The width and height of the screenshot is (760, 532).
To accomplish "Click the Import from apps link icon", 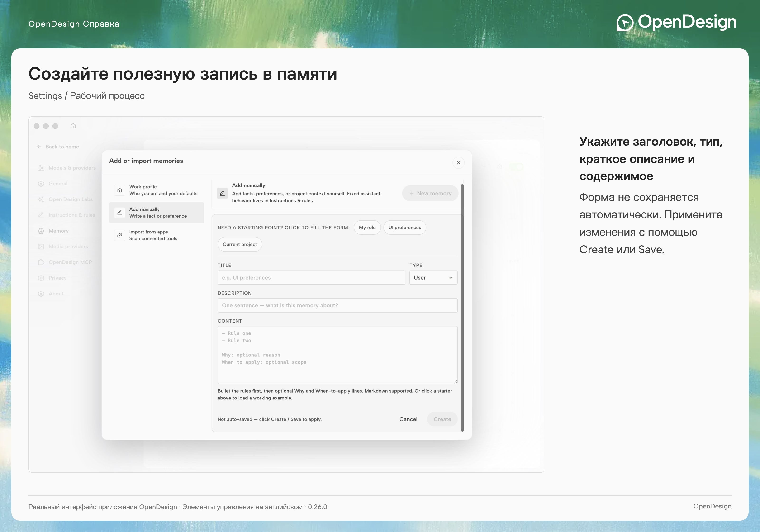I will pos(119,235).
